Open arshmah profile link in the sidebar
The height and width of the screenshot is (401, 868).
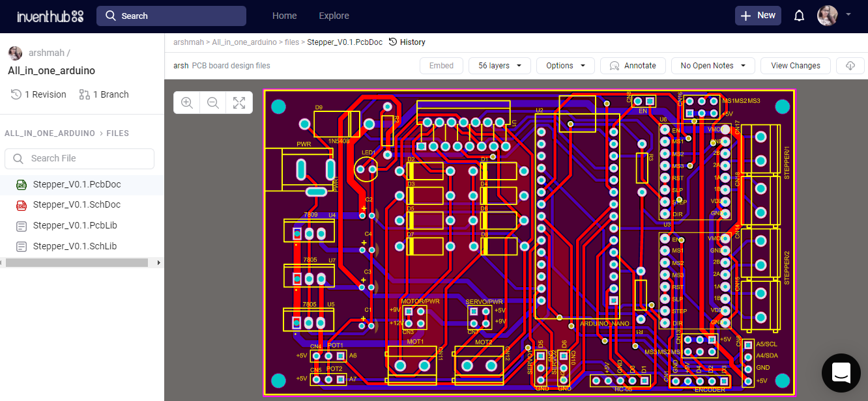(50, 53)
